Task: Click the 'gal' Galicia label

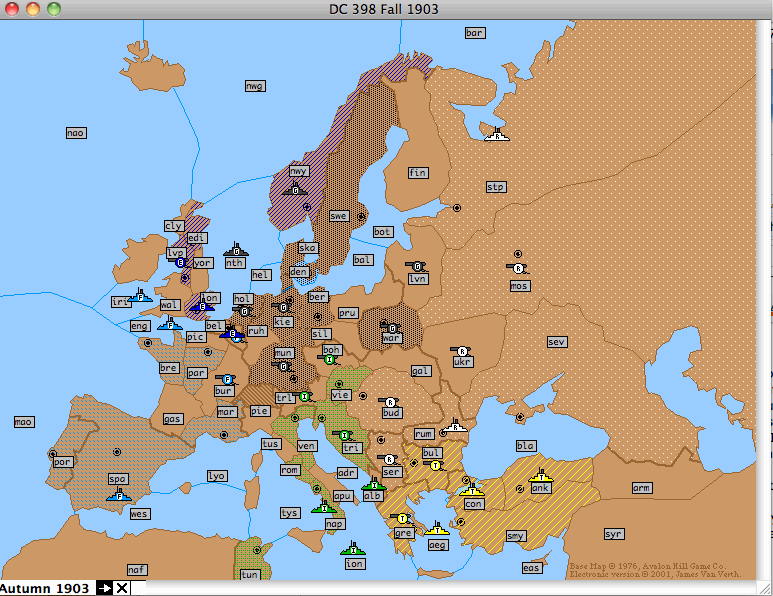Action: pyautogui.click(x=421, y=371)
